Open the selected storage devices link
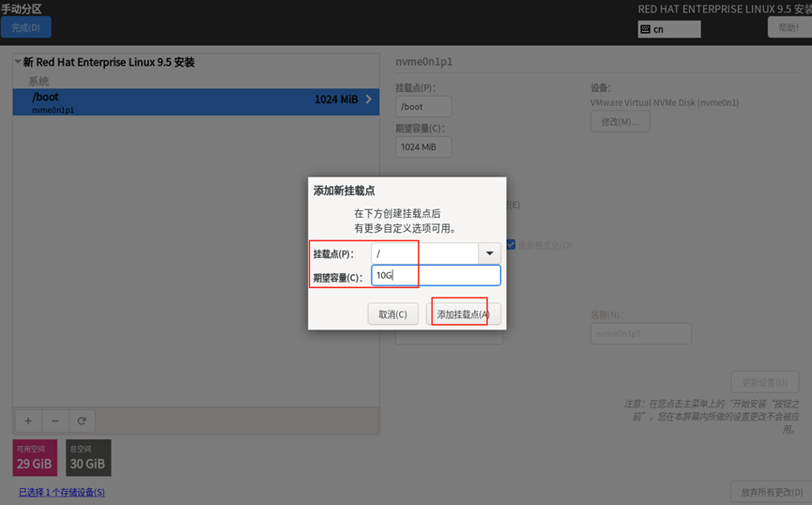The image size is (812, 505). click(62, 492)
